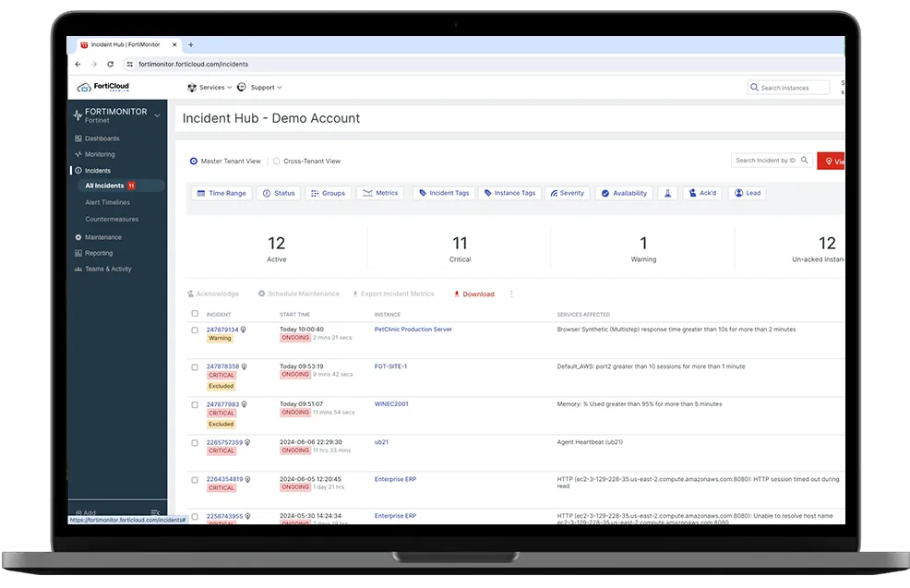Click the FortiCloud logo

(103, 87)
